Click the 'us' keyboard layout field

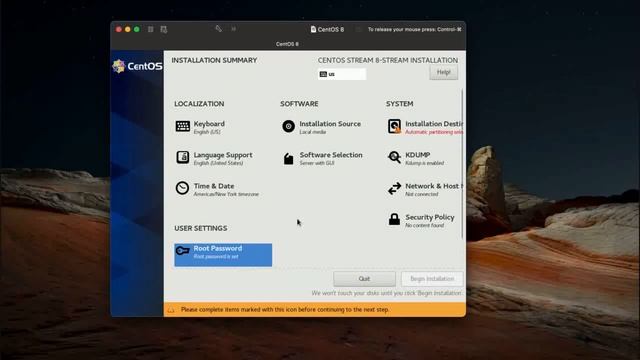[x=342, y=74]
